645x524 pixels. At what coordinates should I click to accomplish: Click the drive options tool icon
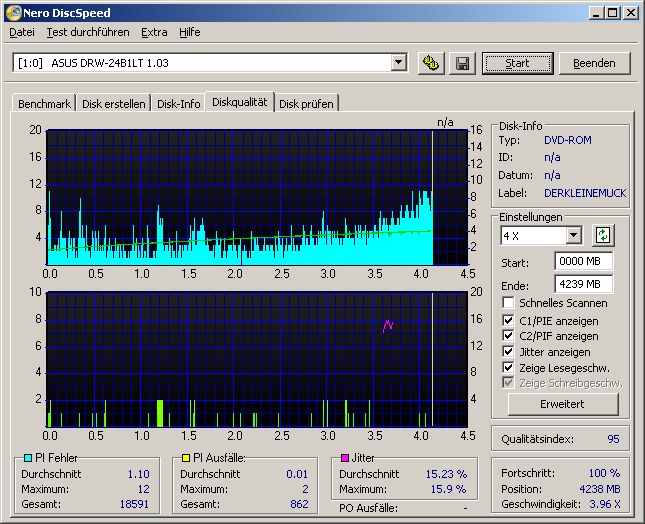tap(431, 63)
